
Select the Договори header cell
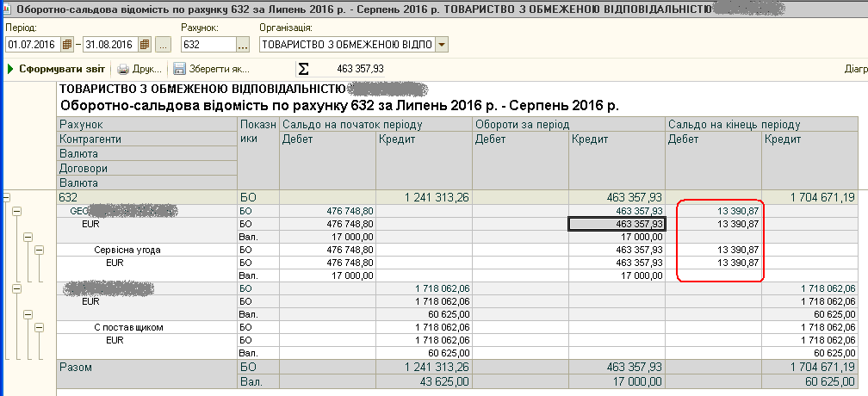point(146,168)
